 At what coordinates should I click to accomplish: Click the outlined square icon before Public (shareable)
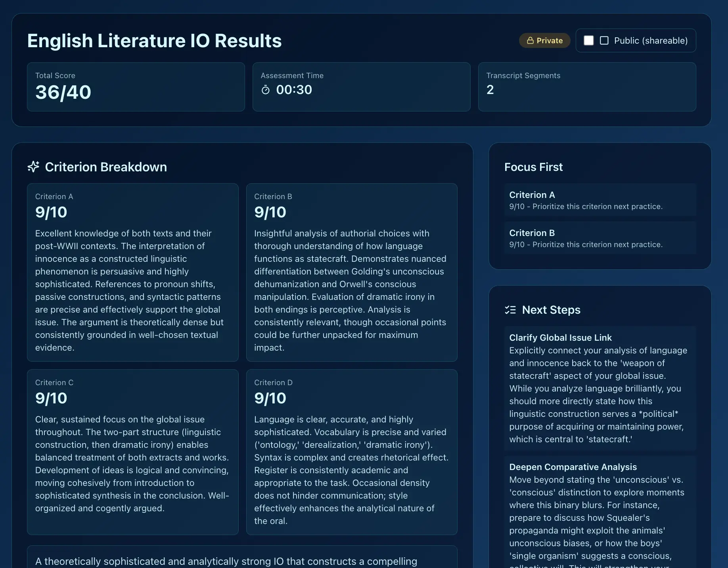click(604, 40)
